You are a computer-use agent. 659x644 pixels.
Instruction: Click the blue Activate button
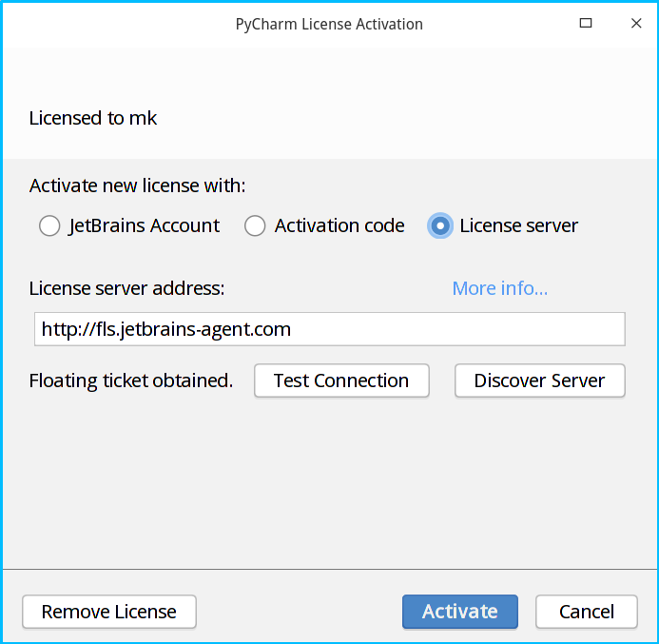(460, 612)
